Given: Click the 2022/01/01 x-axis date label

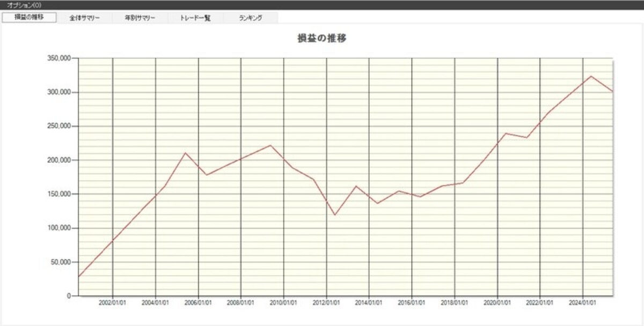Looking at the screenshot, I should pos(540,303).
